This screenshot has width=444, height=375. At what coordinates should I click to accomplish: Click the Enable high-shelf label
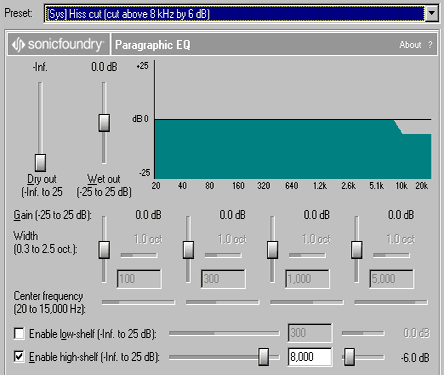(x=94, y=357)
